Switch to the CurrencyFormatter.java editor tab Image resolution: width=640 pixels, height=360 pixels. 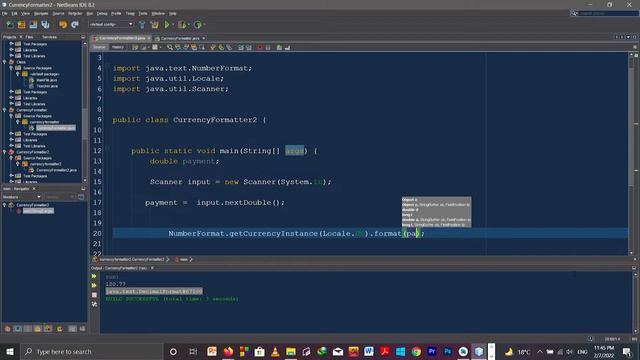pos(180,38)
